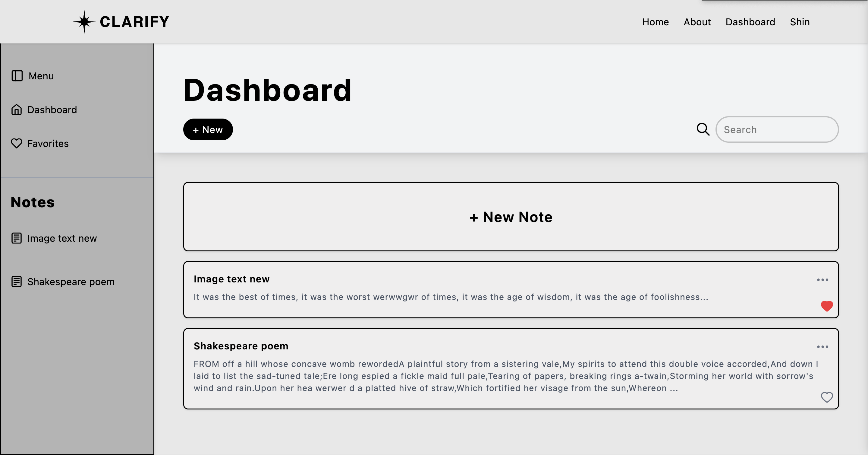Open three-dot menu on Image text new
This screenshot has height=455, width=868.
[x=822, y=280]
